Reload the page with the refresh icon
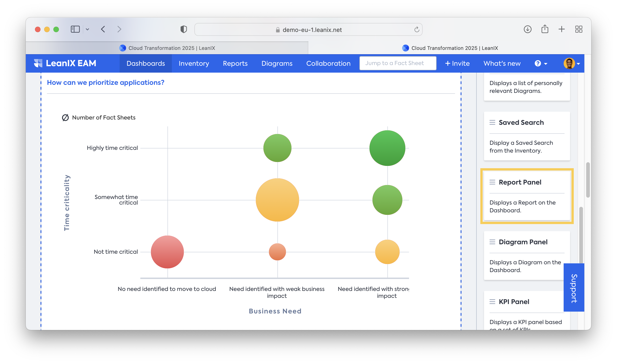Screen dimensions: 617x364 click(x=416, y=30)
